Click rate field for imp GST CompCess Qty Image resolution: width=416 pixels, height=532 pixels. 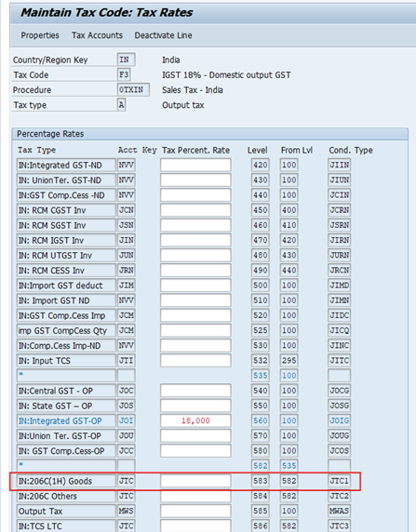click(195, 330)
